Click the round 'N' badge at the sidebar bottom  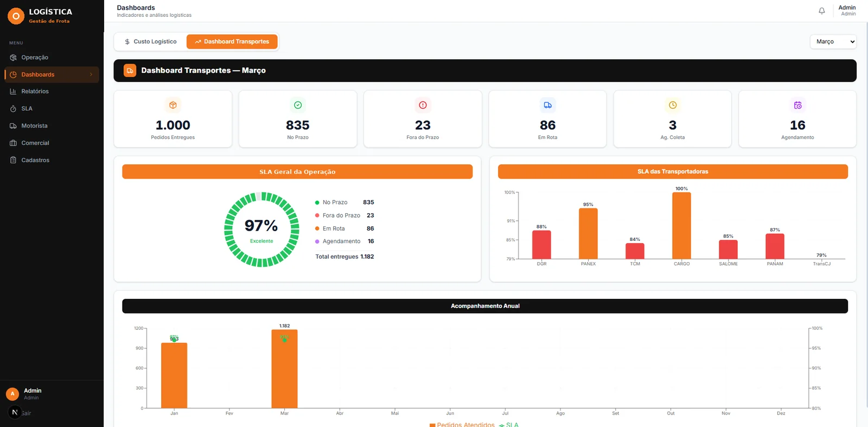click(x=15, y=412)
